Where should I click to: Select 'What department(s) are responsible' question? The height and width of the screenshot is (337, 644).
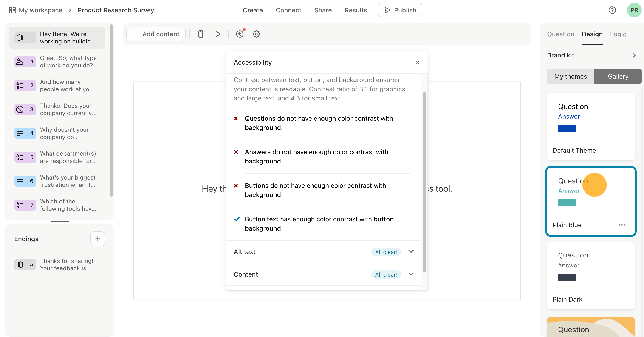pos(57,157)
